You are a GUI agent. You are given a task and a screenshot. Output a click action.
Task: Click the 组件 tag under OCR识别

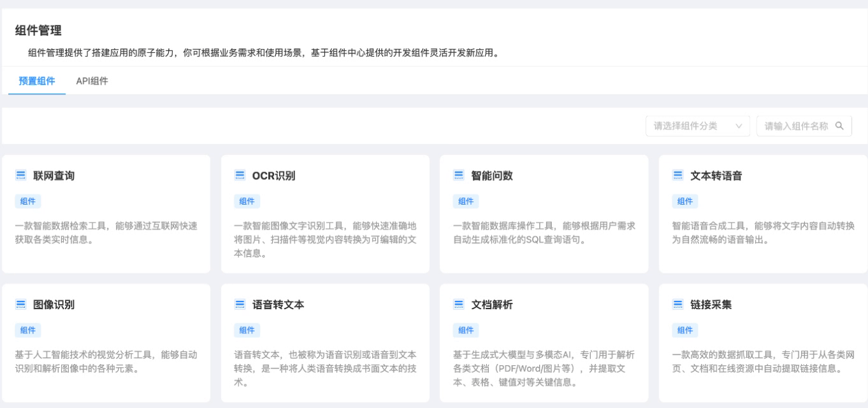[x=247, y=201]
